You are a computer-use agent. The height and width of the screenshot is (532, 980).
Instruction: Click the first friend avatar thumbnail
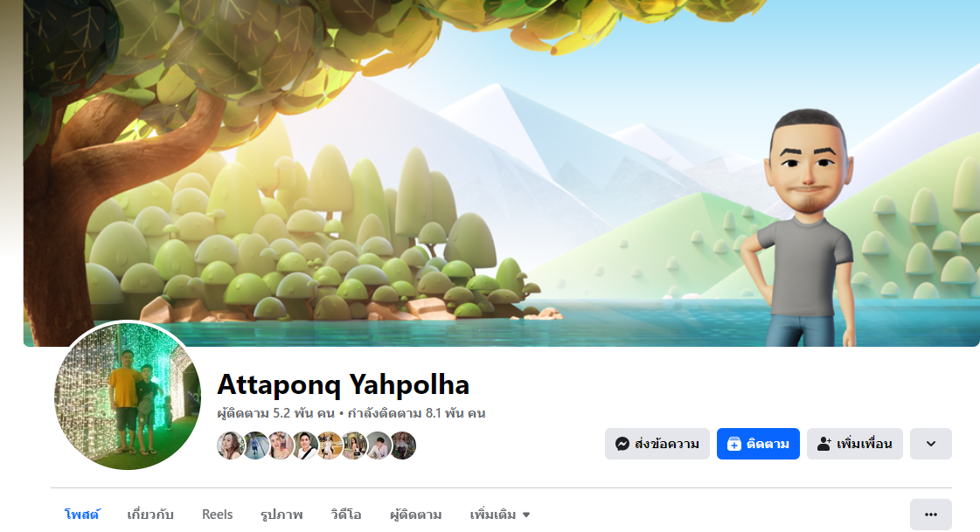[x=230, y=446]
